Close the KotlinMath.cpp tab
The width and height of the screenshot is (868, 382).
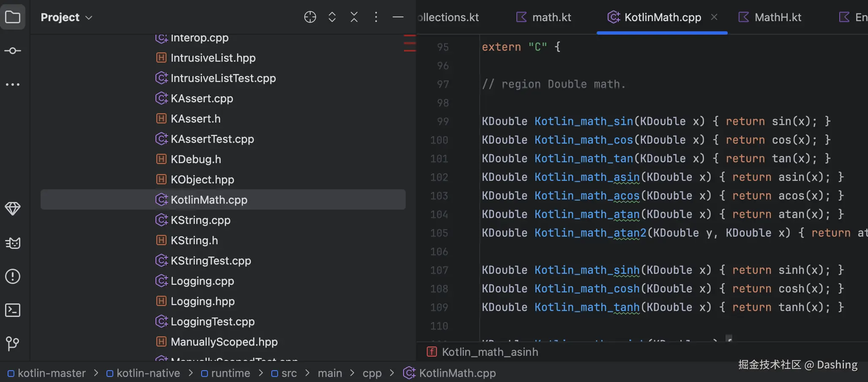point(714,17)
